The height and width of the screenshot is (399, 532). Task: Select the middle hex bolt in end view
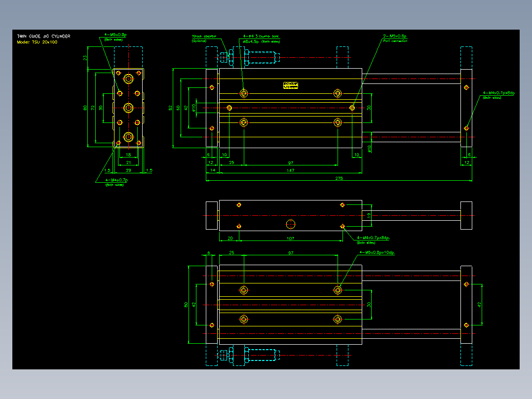click(x=128, y=108)
